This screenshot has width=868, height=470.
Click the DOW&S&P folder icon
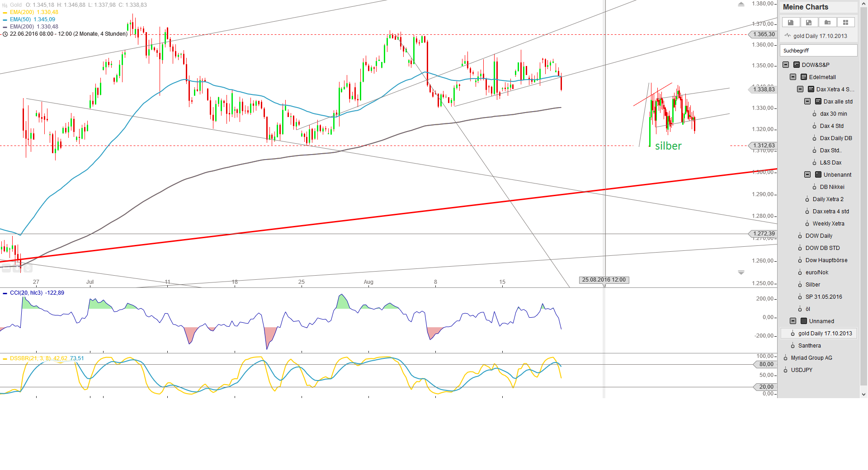(x=797, y=65)
